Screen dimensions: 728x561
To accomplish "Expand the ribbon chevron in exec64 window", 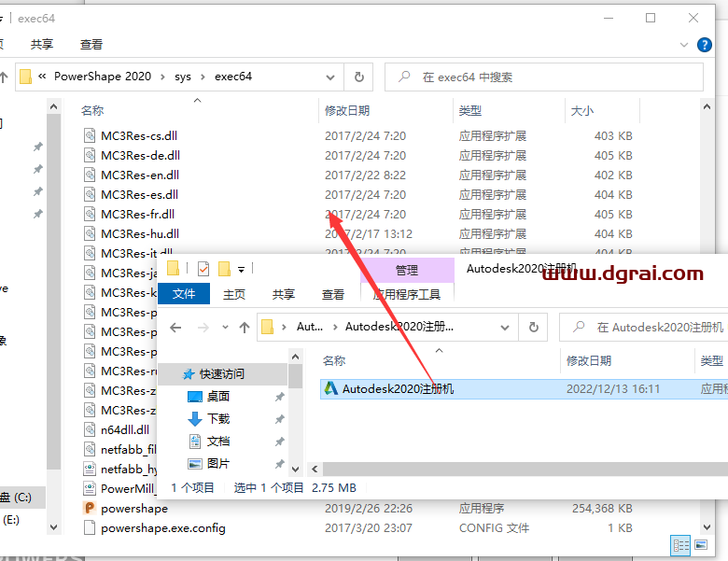I will coord(684,45).
